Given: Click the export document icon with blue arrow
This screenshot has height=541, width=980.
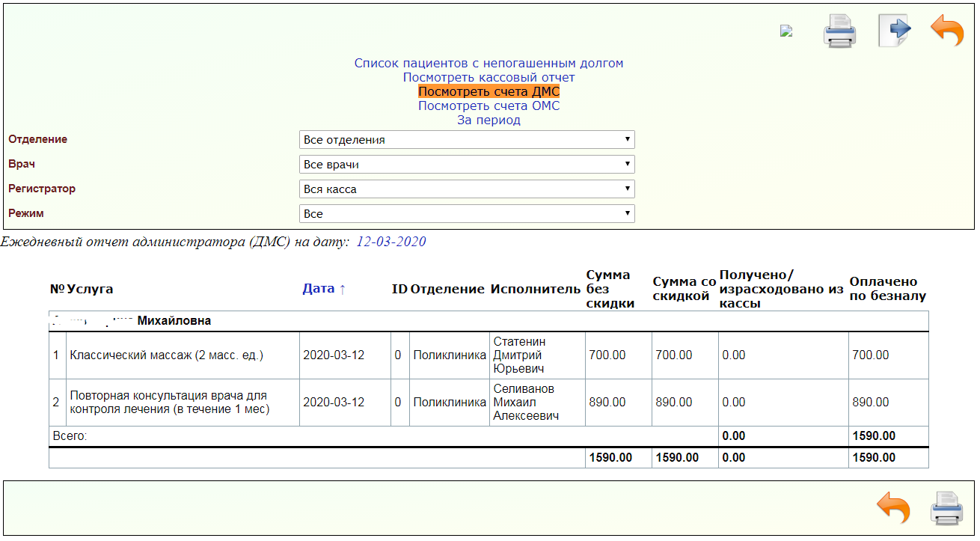Looking at the screenshot, I should 894,31.
